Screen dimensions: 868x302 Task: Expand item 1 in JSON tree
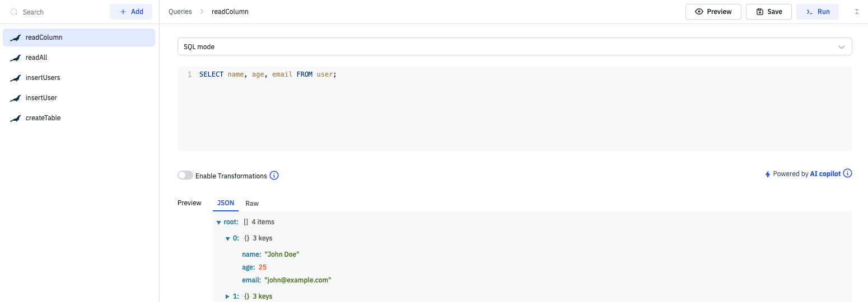pyautogui.click(x=228, y=296)
